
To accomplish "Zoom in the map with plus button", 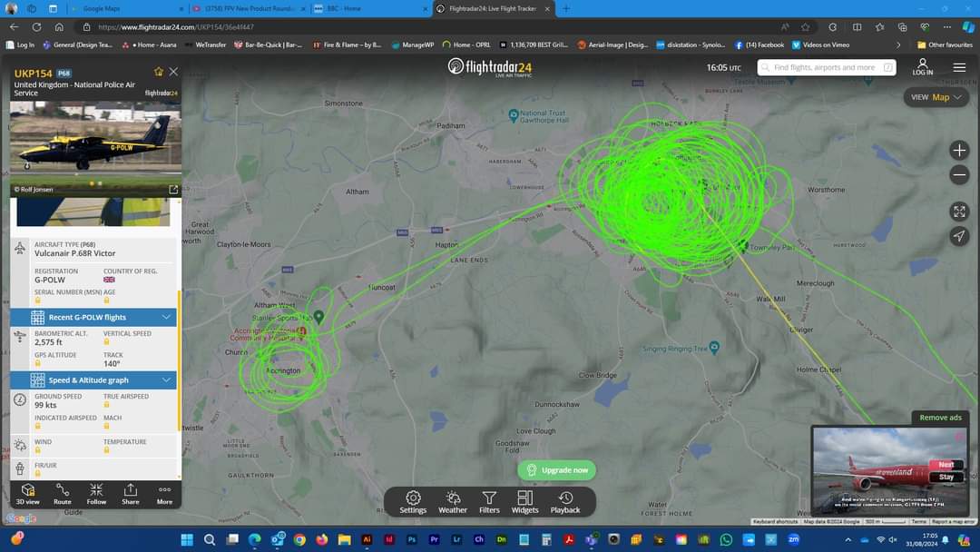I will 959,150.
